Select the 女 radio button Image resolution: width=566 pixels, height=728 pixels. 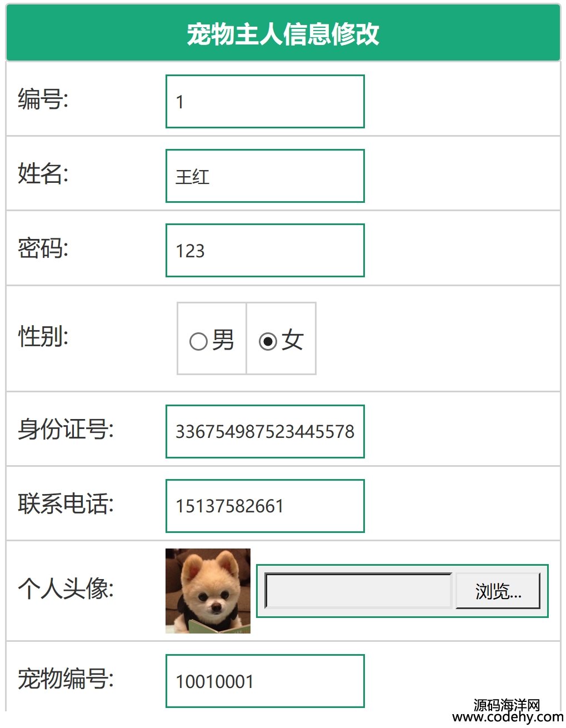268,341
